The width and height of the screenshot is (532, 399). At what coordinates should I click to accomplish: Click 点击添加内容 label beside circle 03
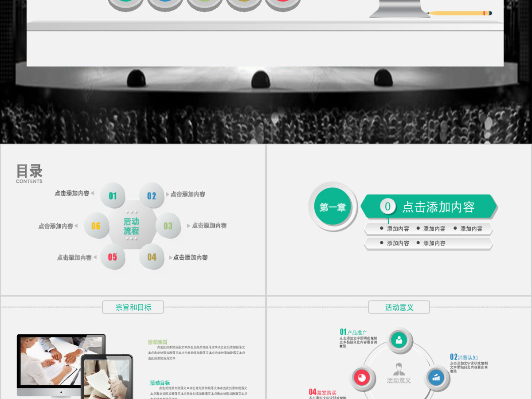[x=209, y=226]
